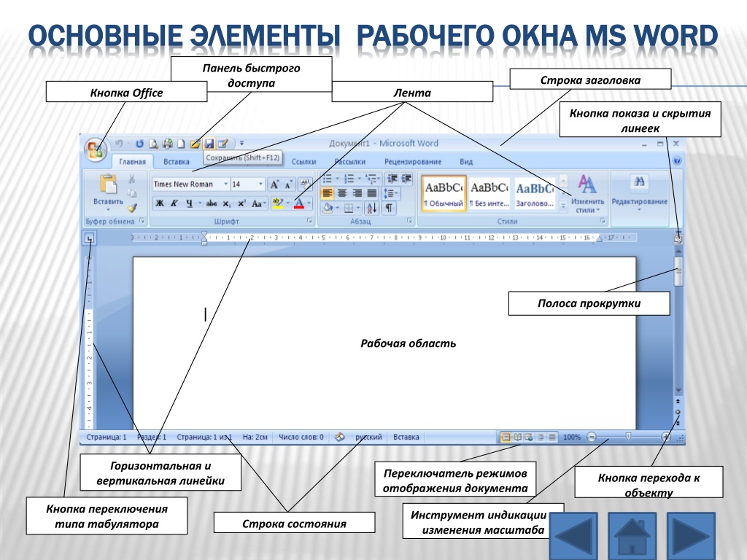Click the tab type selector button

[90, 238]
